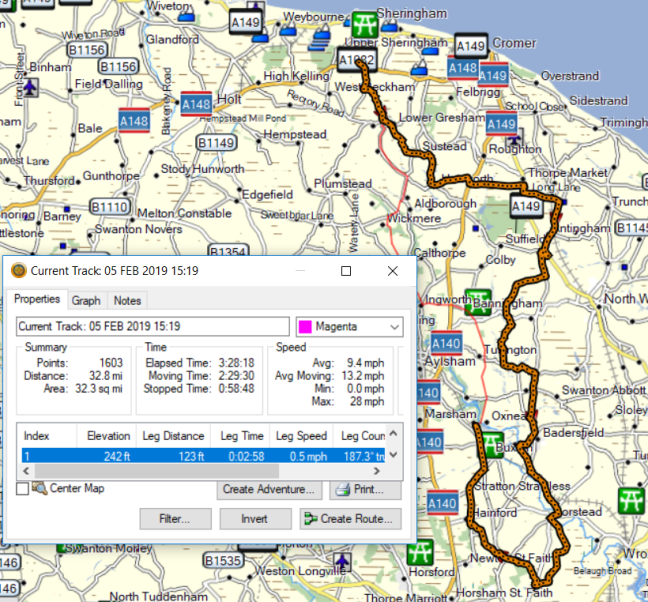Click the picnic area icon near Sheringham
The image size is (648, 602).
click(366, 23)
